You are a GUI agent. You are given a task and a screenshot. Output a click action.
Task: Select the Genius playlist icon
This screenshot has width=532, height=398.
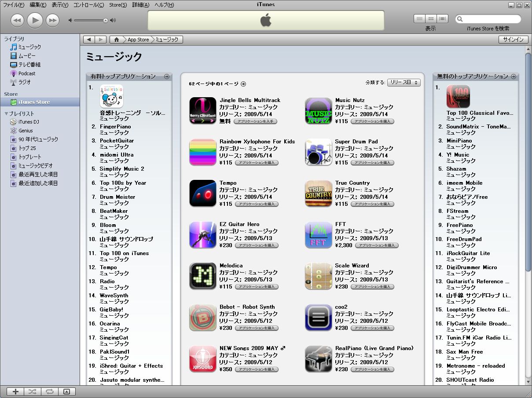pyautogui.click(x=14, y=131)
